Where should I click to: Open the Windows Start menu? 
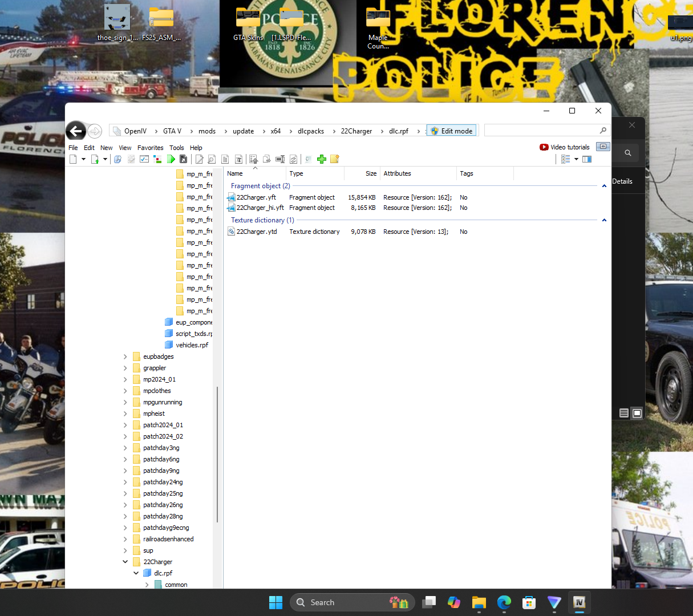275,602
